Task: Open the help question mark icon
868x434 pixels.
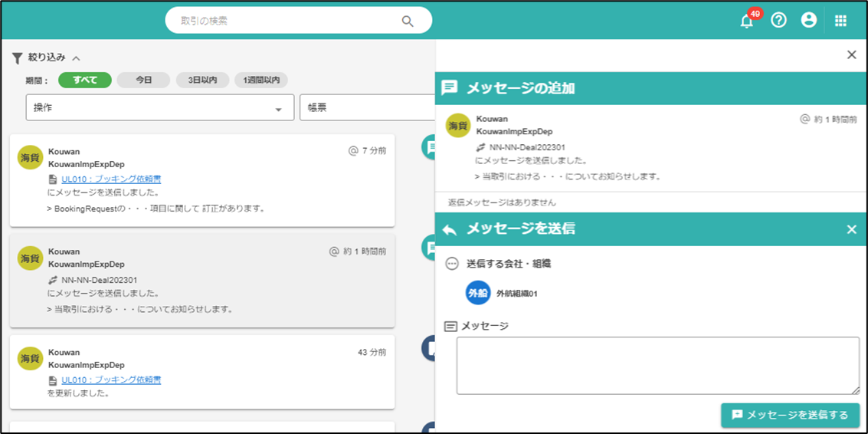Action: click(778, 21)
